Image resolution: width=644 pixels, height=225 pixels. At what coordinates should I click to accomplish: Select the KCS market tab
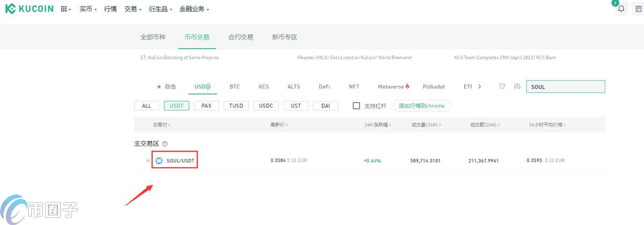click(264, 86)
